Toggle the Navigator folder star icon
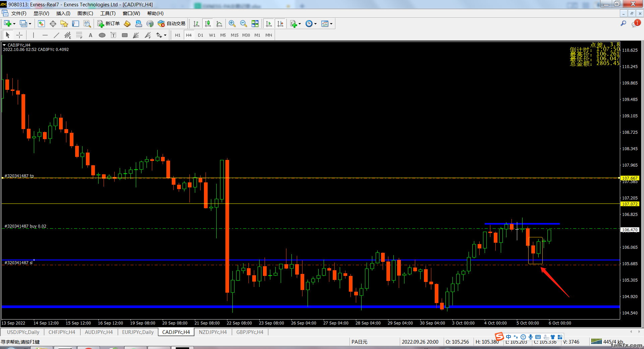 pos(64,23)
